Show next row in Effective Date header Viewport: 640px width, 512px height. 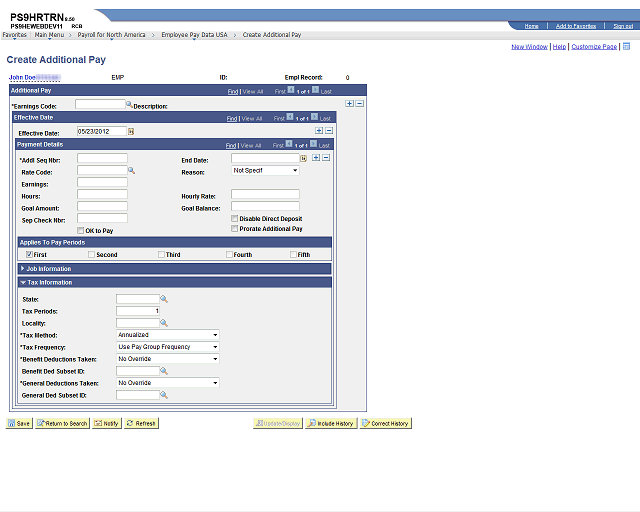pyautogui.click(x=315, y=117)
